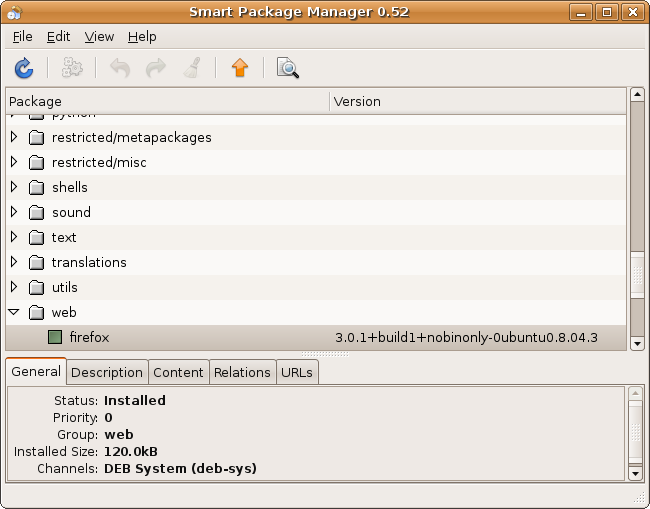Screen dimensions: 650x509
Task: Click the Group value web
Action: [119, 434]
